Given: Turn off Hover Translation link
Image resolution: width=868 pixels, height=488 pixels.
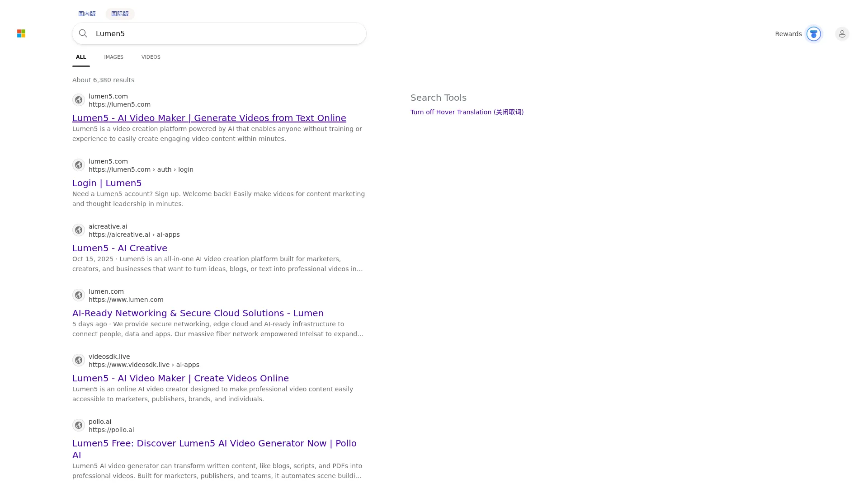Looking at the screenshot, I should 467,112.
